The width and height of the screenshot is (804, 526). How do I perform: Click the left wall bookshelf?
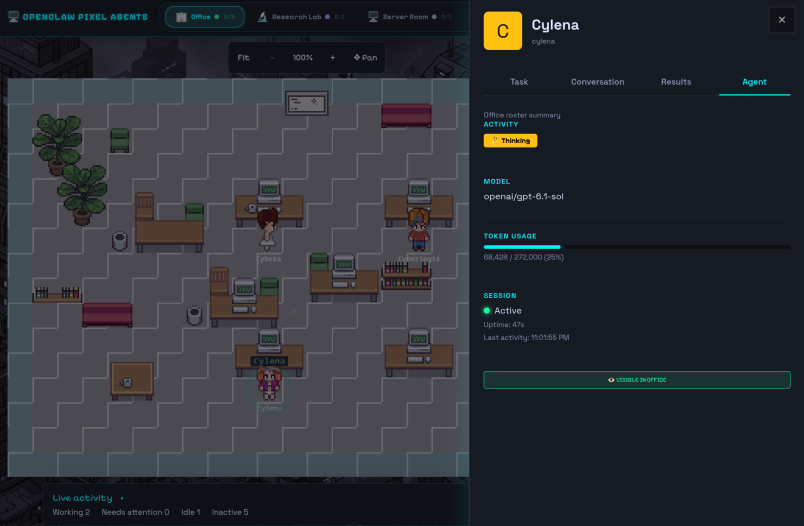pos(57,295)
